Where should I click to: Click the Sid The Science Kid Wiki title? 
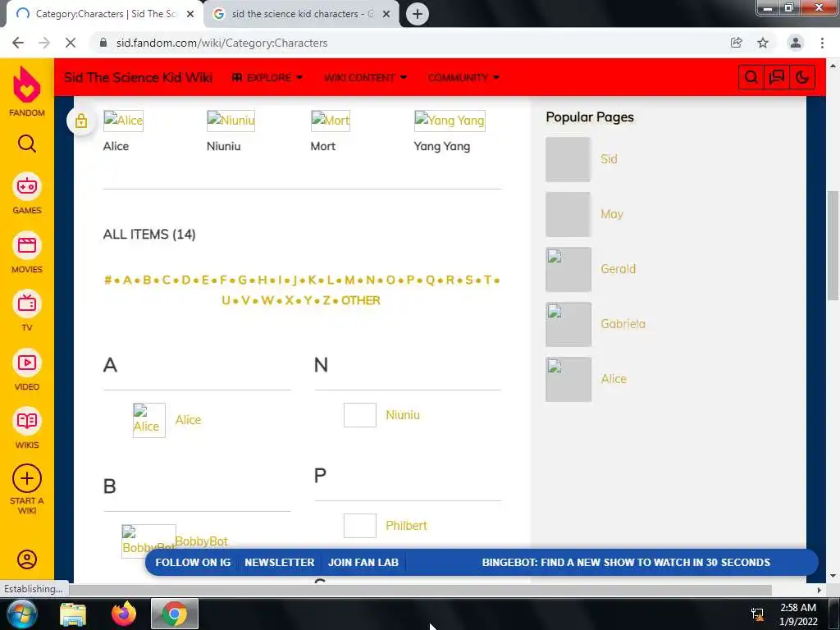click(x=138, y=77)
